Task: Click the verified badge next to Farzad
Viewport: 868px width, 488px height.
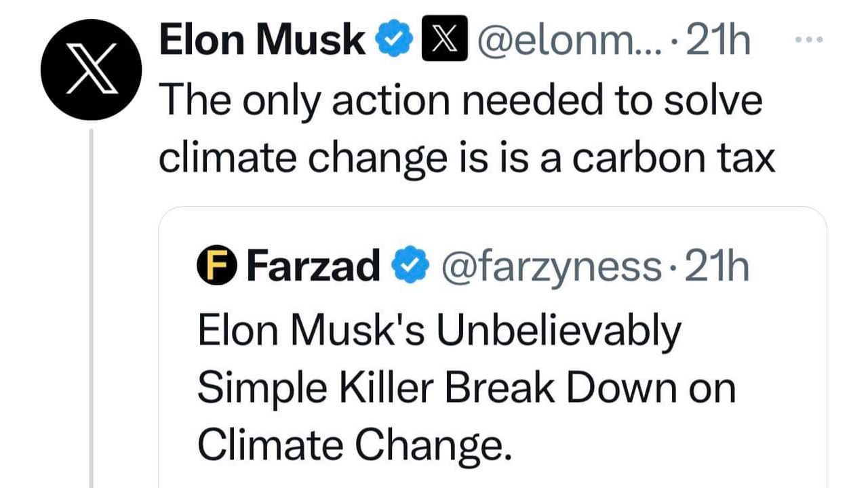Action: pyautogui.click(x=411, y=266)
